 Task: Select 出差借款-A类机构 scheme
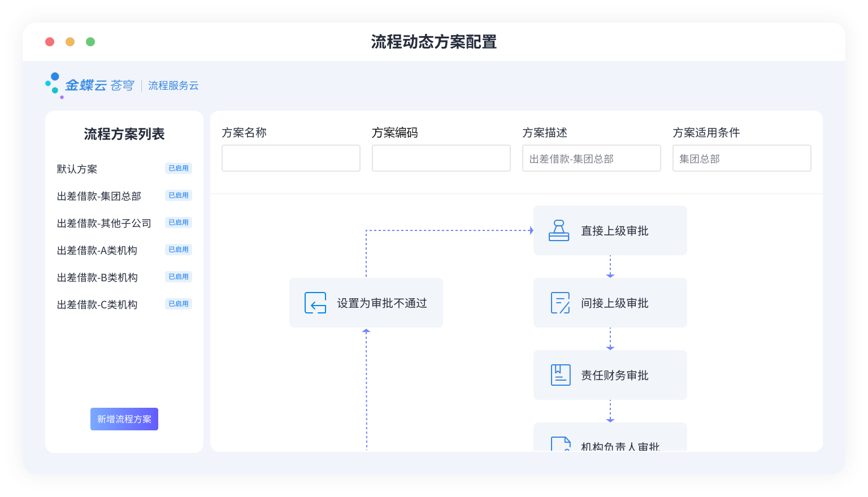[97, 250]
